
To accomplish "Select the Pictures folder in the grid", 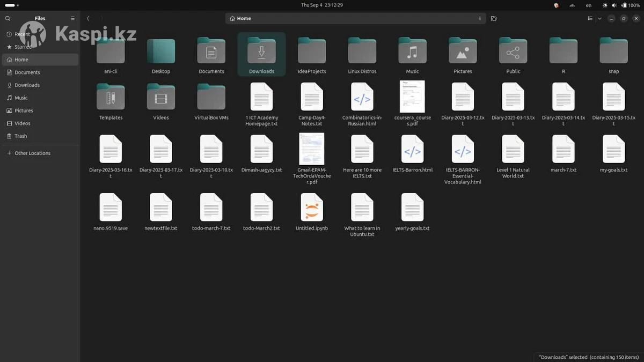I will (x=463, y=51).
